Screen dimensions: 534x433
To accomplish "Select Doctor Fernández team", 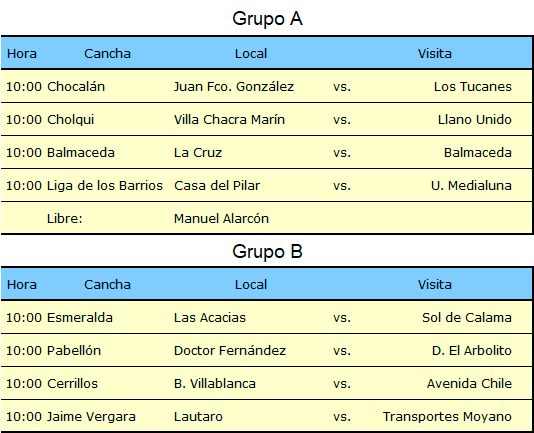I will pos(230,351).
